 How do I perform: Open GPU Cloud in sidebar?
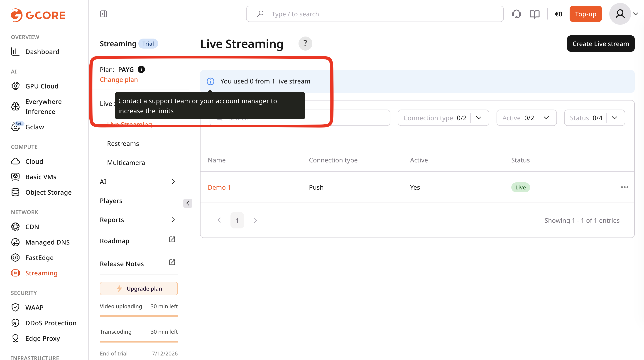click(x=42, y=86)
